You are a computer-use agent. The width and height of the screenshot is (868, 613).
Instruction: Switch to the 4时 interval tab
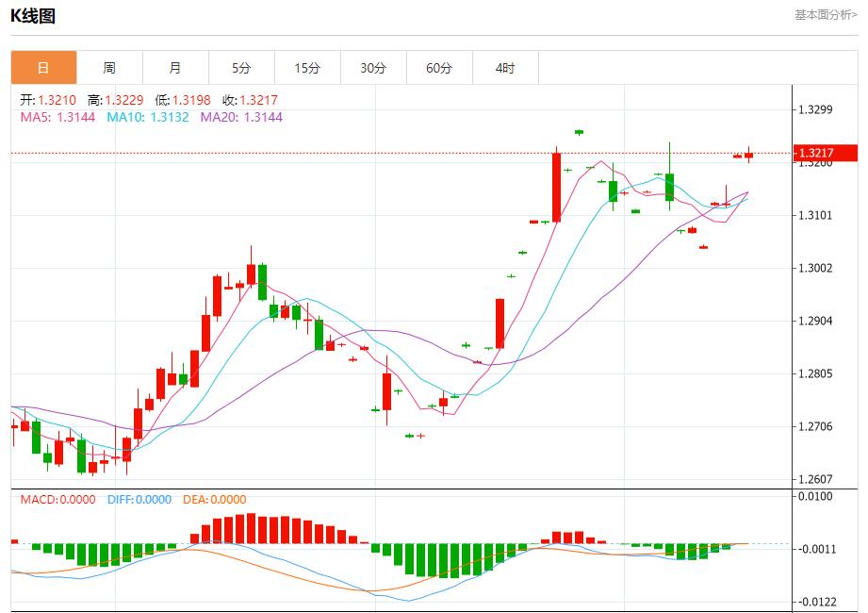pyautogui.click(x=505, y=68)
